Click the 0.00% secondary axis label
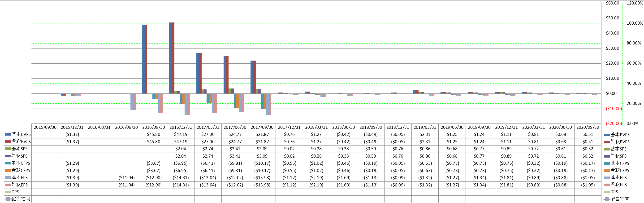Screen dimensions: 644x203 tap(632, 124)
